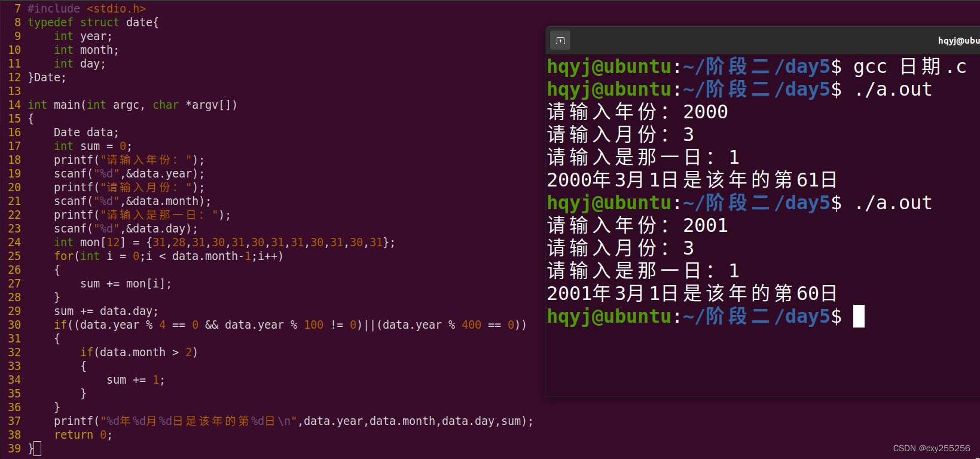
Task: Click '#include <stdio.h>' on line 7
Action: [x=87, y=8]
